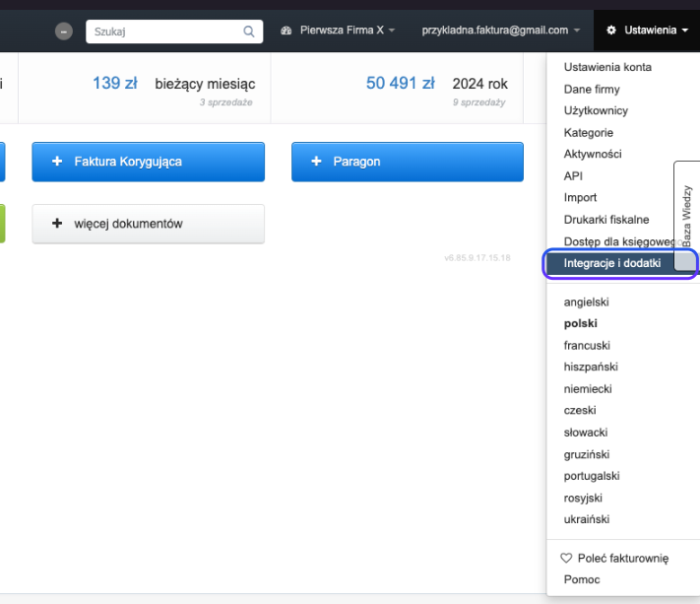This screenshot has height=604, width=700.
Task: Open the Baza Wiedzy side tab
Action: tap(686, 215)
